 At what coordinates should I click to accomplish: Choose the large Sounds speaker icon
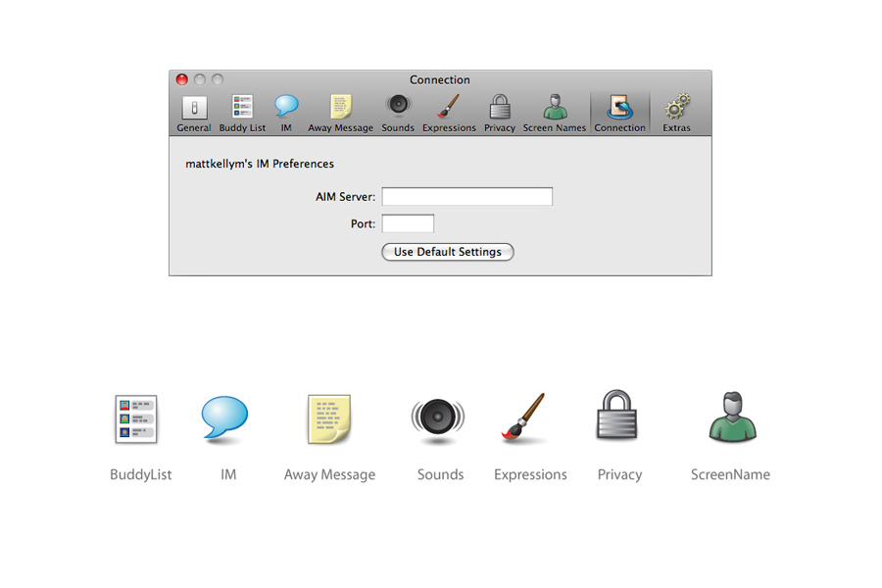tap(437, 418)
